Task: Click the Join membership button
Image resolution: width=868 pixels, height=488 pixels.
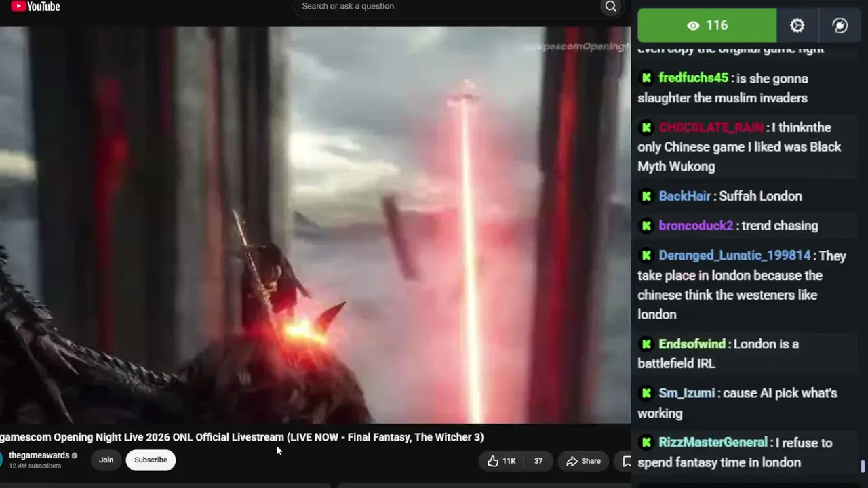Action: point(106,460)
